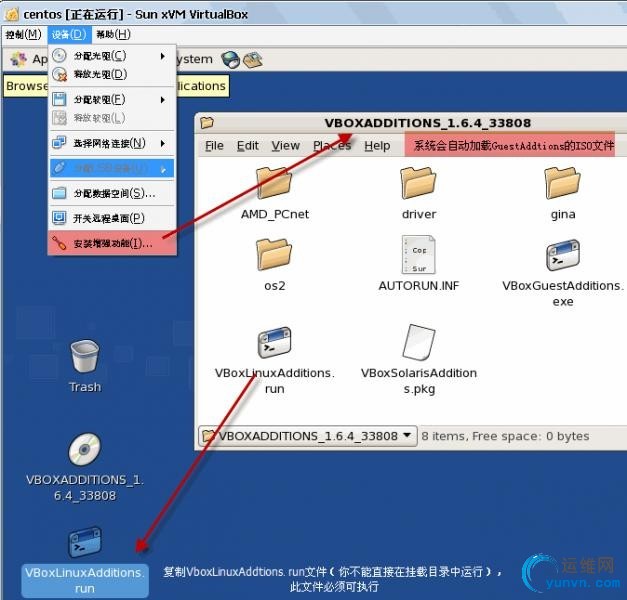Viewport: 627px width, 600px height.
Task: Select the AMD_PCnet folder icon
Action: coord(274,183)
